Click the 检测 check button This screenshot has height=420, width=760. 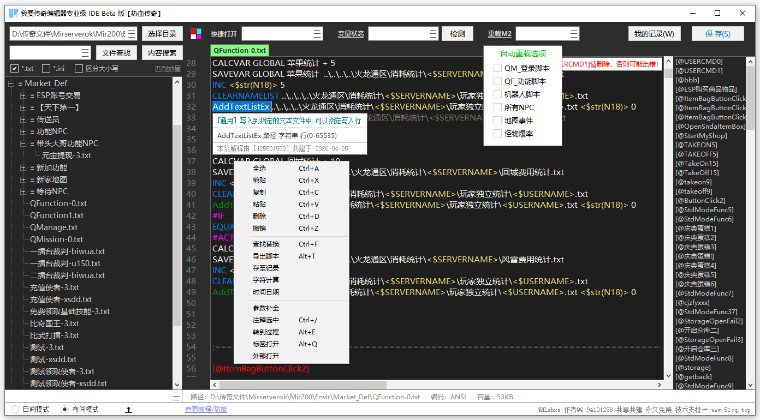[x=458, y=33]
